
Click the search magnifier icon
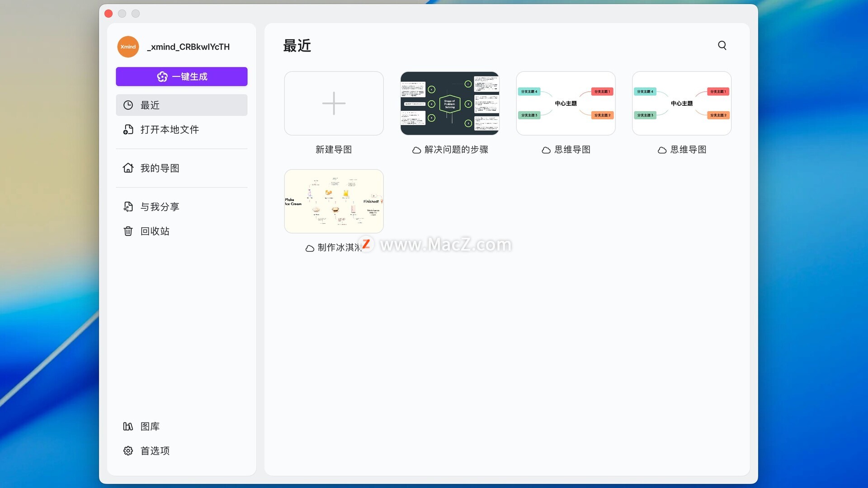[722, 45]
